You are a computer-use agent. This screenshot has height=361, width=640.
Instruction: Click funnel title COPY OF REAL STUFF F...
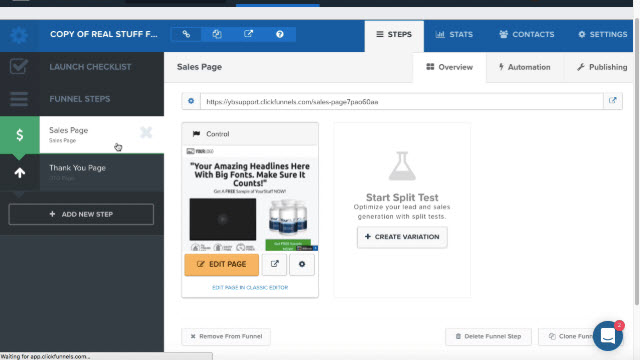point(104,34)
